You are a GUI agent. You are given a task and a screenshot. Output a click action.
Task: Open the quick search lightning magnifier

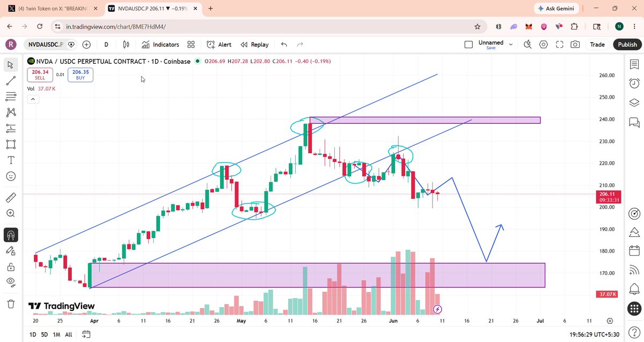pyautogui.click(x=529, y=44)
